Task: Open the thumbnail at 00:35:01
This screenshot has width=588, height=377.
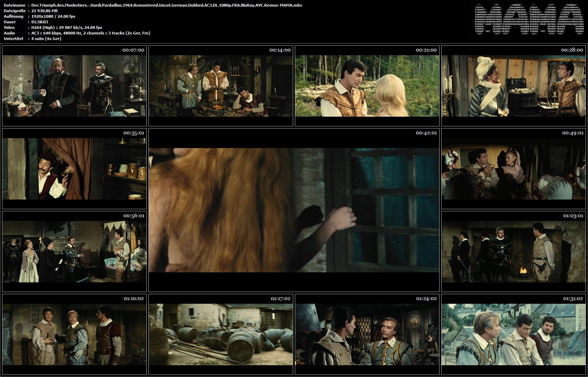Action: click(x=74, y=168)
